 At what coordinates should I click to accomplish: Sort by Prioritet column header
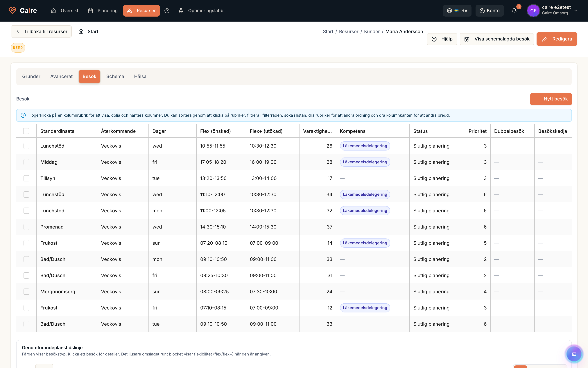477,131
